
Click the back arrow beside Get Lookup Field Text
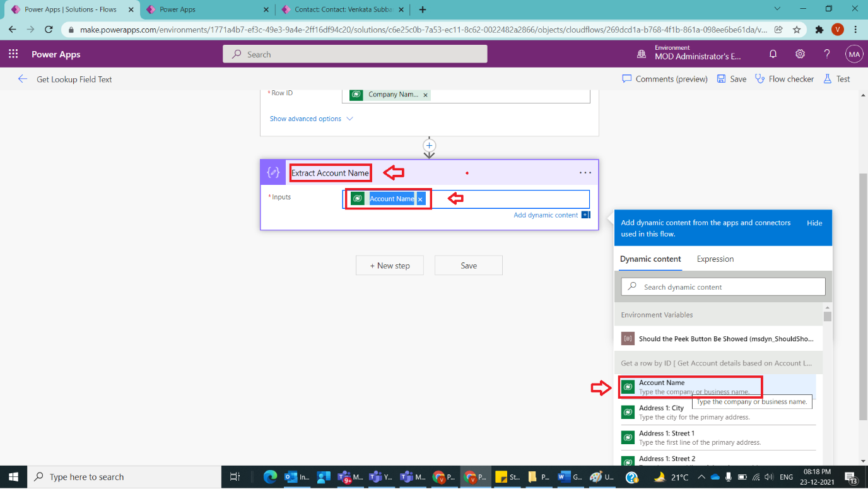[x=23, y=79]
